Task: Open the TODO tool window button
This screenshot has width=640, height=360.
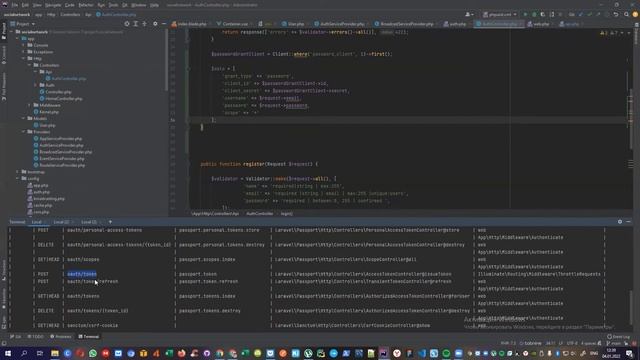Action: coord(36,337)
